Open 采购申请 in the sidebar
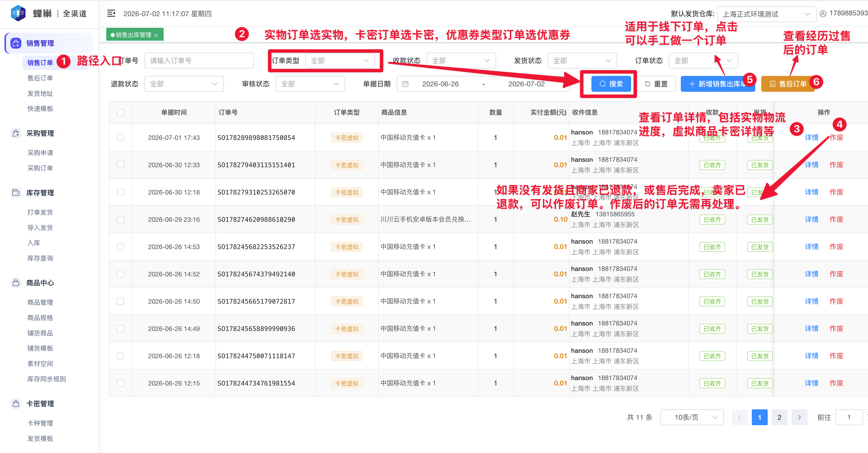This screenshot has width=868, height=453. [x=40, y=153]
